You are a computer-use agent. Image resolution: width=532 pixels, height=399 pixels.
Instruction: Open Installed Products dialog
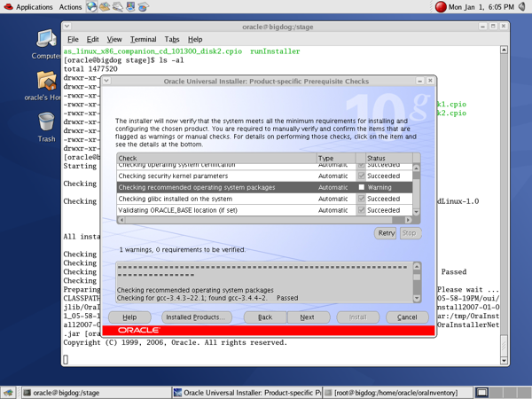(x=195, y=317)
